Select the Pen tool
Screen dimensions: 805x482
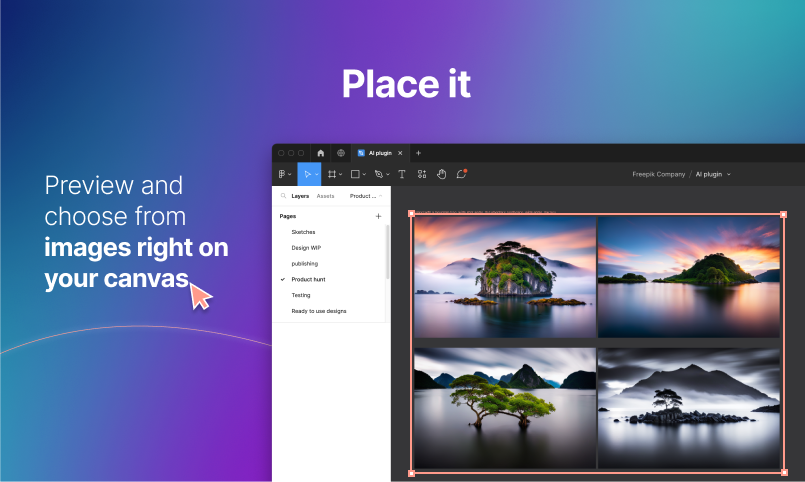point(379,174)
